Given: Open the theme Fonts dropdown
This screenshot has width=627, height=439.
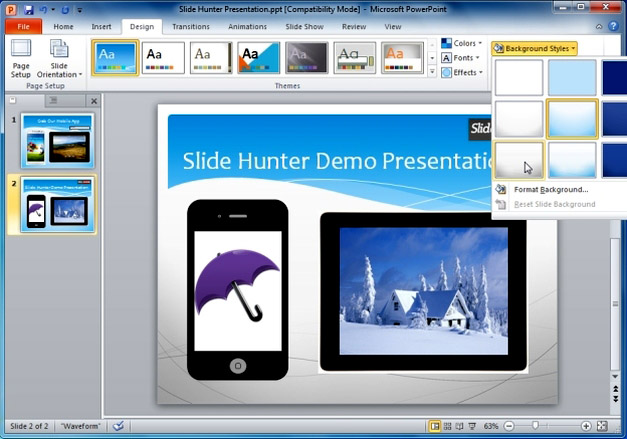Looking at the screenshot, I should pyautogui.click(x=461, y=58).
